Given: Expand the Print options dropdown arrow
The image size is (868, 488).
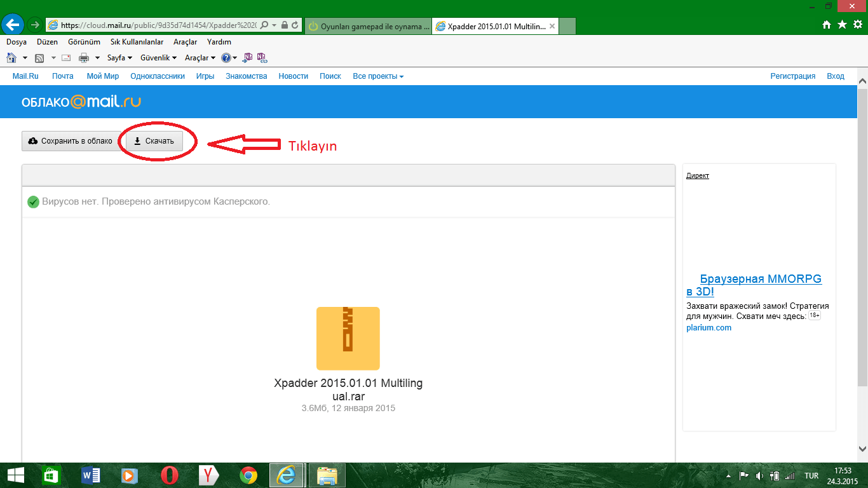Looking at the screenshot, I should [x=98, y=58].
